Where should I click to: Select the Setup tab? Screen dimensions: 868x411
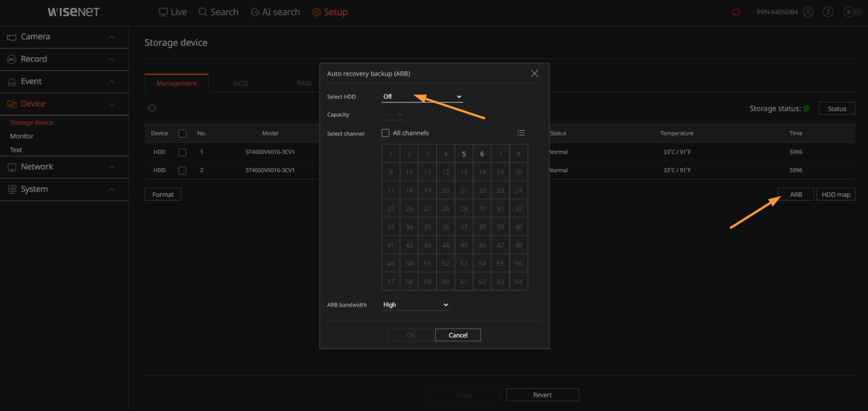[330, 12]
